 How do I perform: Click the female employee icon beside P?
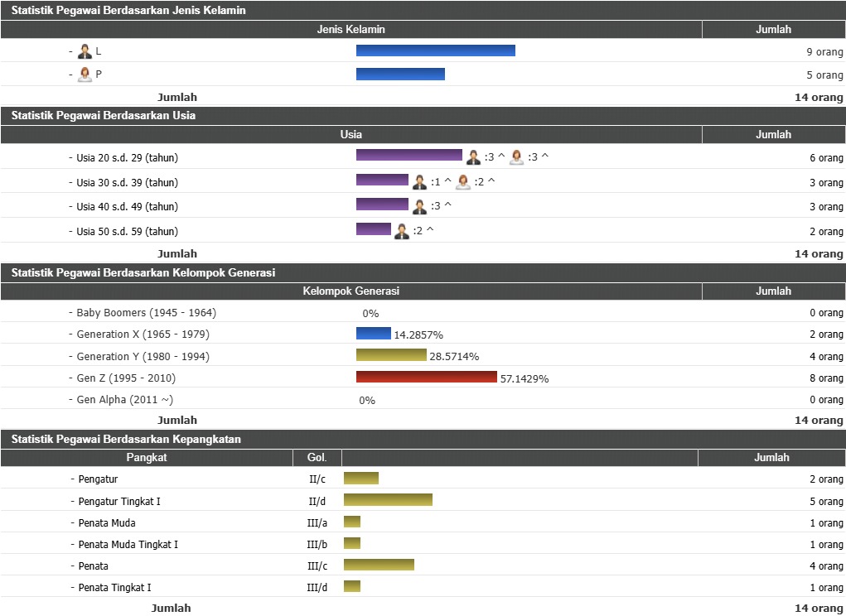pos(85,75)
